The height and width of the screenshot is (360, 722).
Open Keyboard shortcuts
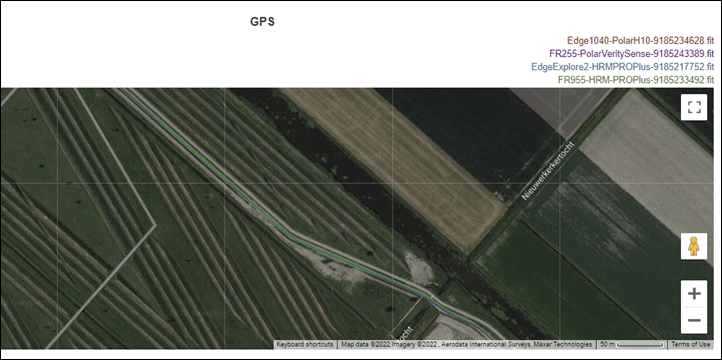(305, 344)
